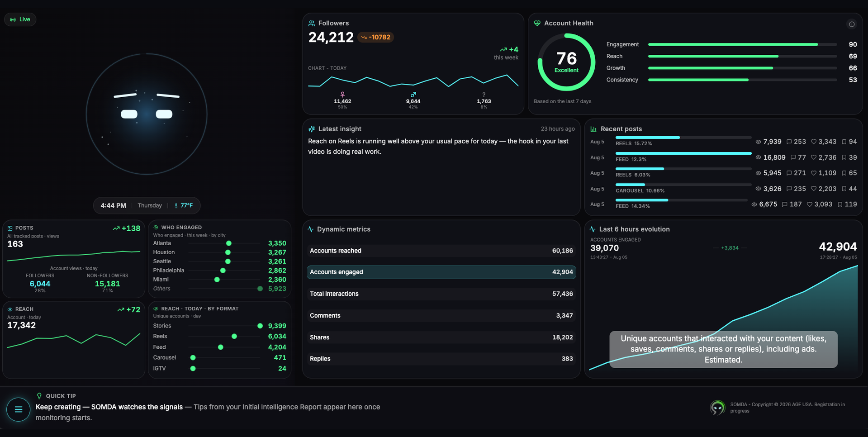Click the Quick Tip lightbulb icon

pyautogui.click(x=39, y=396)
